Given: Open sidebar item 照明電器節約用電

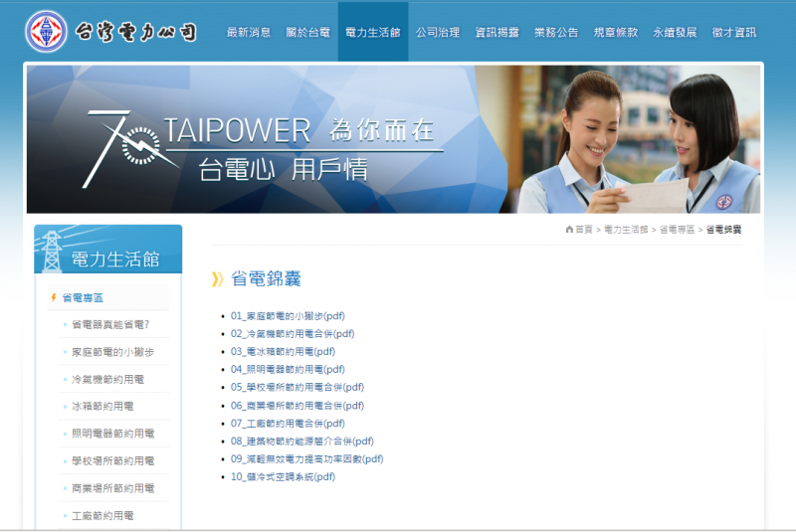Looking at the screenshot, I should (112, 434).
